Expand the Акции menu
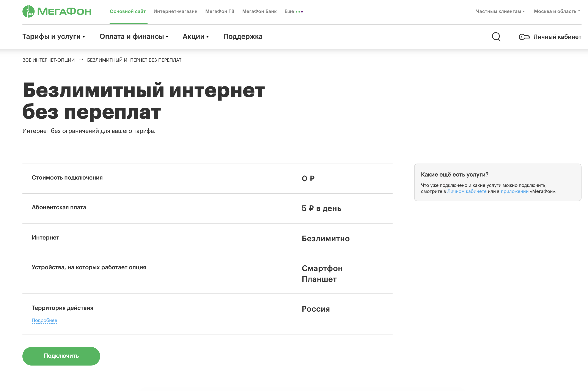 pos(196,37)
